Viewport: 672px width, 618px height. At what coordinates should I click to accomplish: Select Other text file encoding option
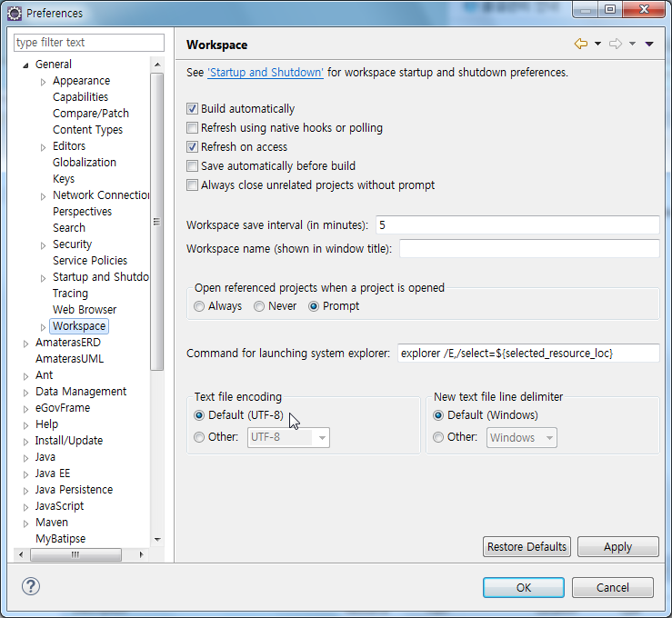(200, 437)
